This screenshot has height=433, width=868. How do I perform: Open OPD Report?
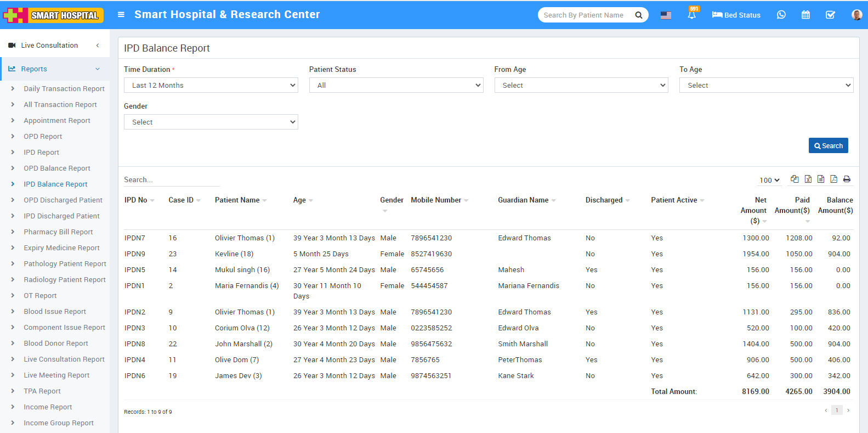43,137
